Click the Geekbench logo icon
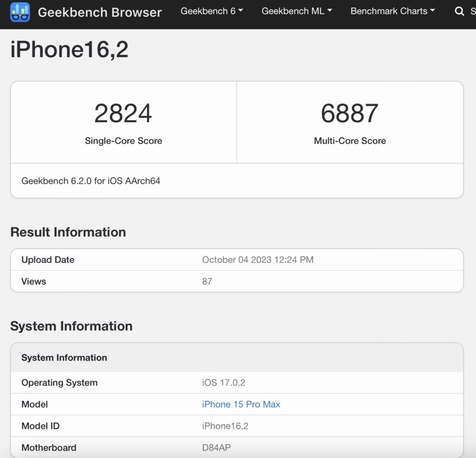The width and height of the screenshot is (476, 458). click(20, 12)
